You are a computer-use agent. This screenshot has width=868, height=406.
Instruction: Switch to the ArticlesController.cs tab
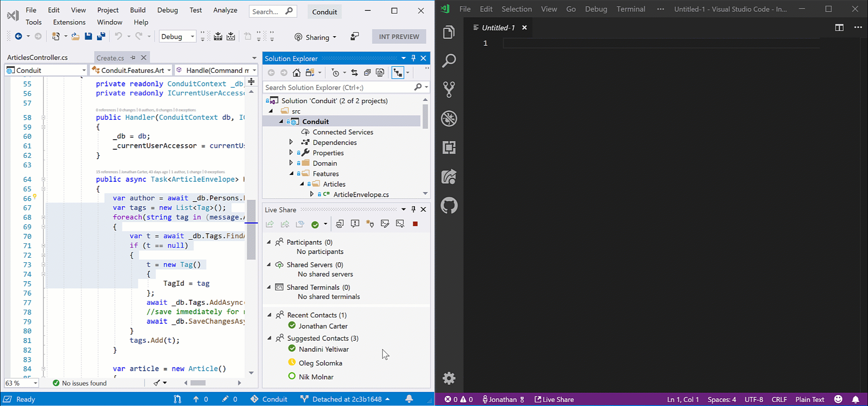pos(38,57)
